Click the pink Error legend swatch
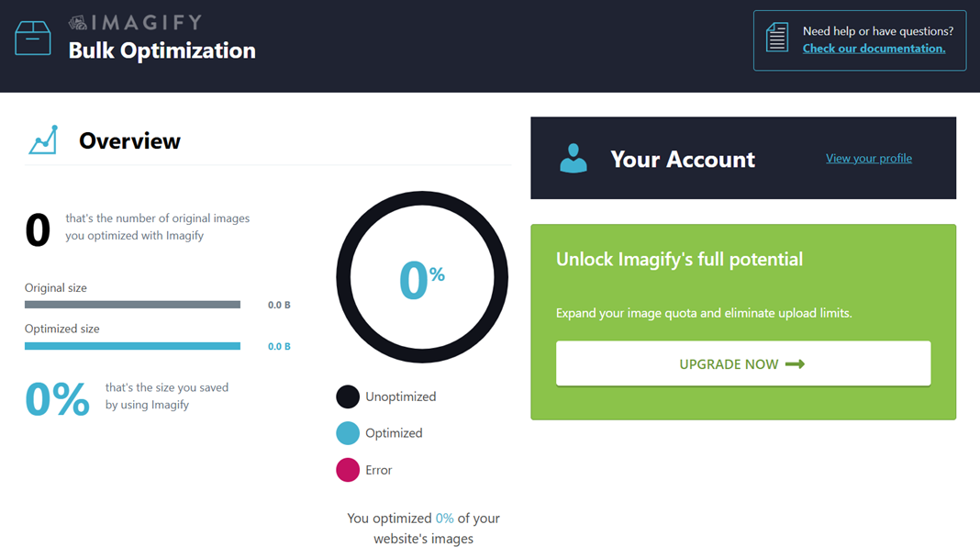Viewport: 980px width, 558px height. click(348, 470)
